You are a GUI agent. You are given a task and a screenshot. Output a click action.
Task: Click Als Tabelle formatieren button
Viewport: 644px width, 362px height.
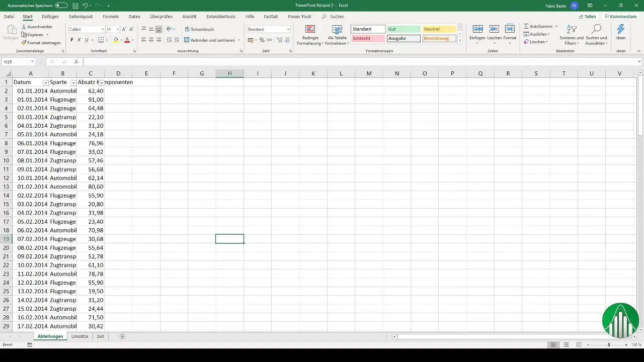click(x=337, y=34)
